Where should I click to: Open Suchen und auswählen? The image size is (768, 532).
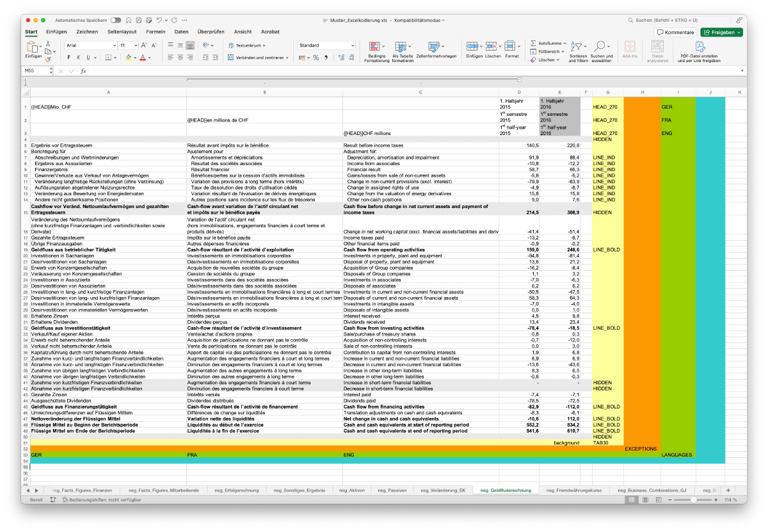pyautogui.click(x=601, y=51)
